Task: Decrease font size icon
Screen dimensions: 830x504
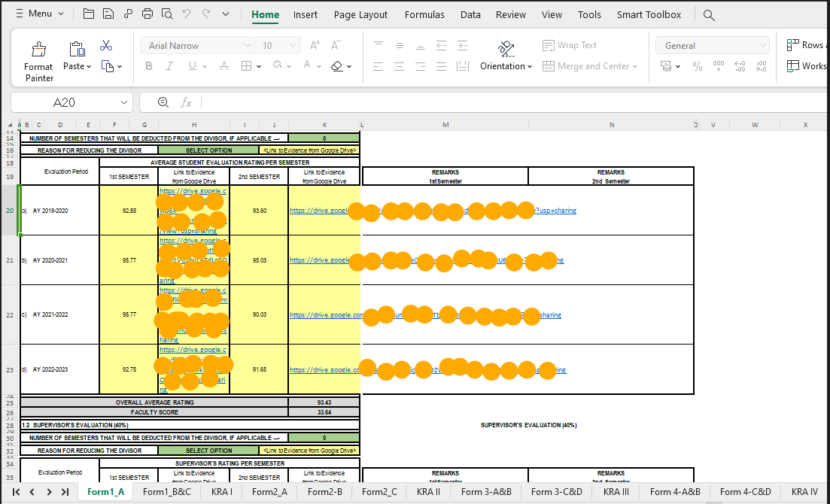Action: point(336,46)
